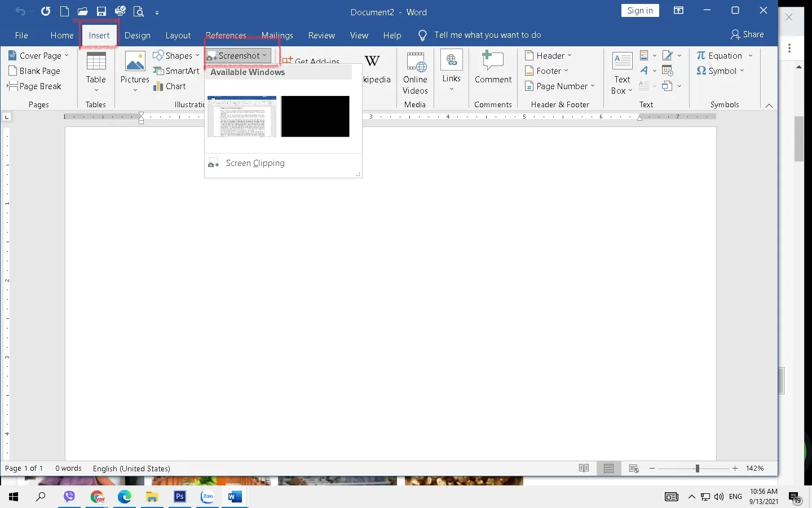Viewport: 812px width, 508px height.
Task: Click the Open folder icon in title bar
Action: (83, 11)
